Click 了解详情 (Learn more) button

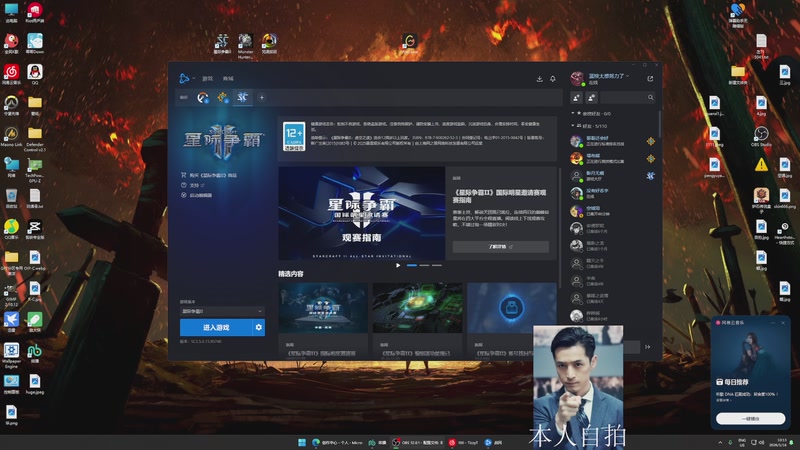(x=501, y=246)
